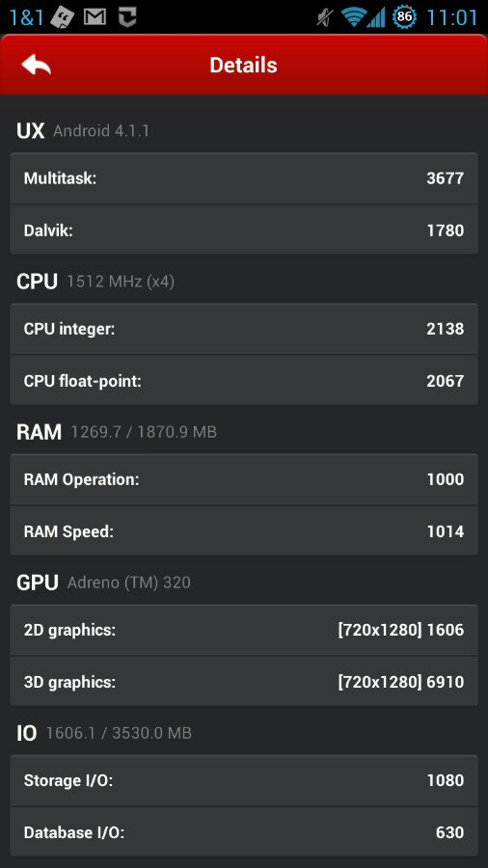This screenshot has width=488, height=868.
Task: Tap the notification icon next to 1&1
Action: (x=62, y=17)
